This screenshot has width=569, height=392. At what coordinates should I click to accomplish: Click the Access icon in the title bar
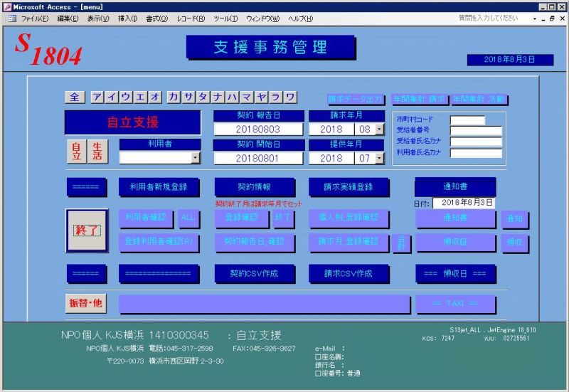pos(6,6)
